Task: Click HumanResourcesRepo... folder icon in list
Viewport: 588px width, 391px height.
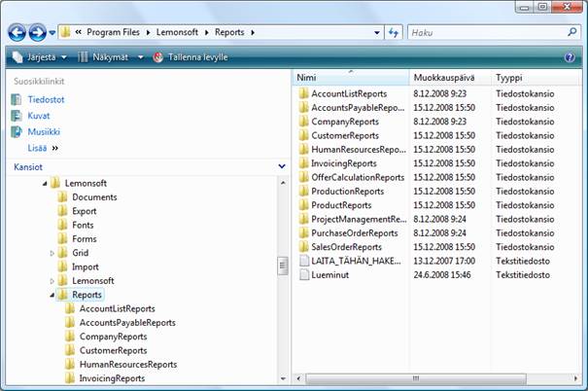Action: (x=304, y=149)
